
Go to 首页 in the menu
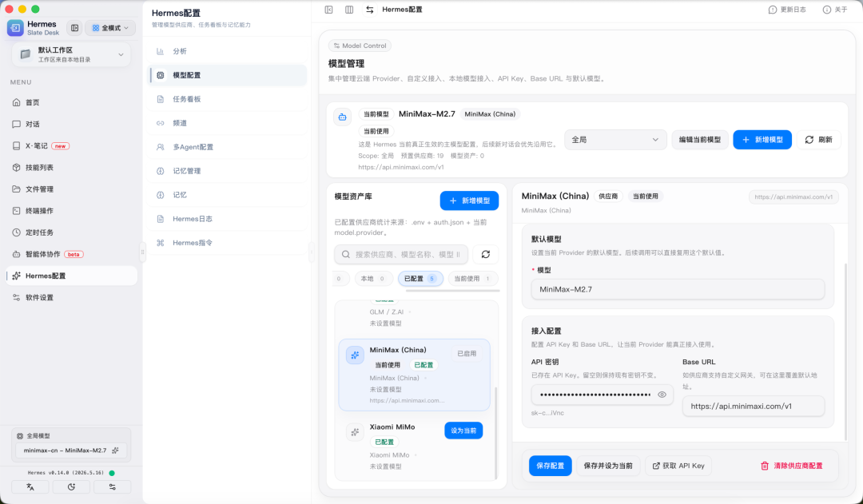[x=71, y=102]
